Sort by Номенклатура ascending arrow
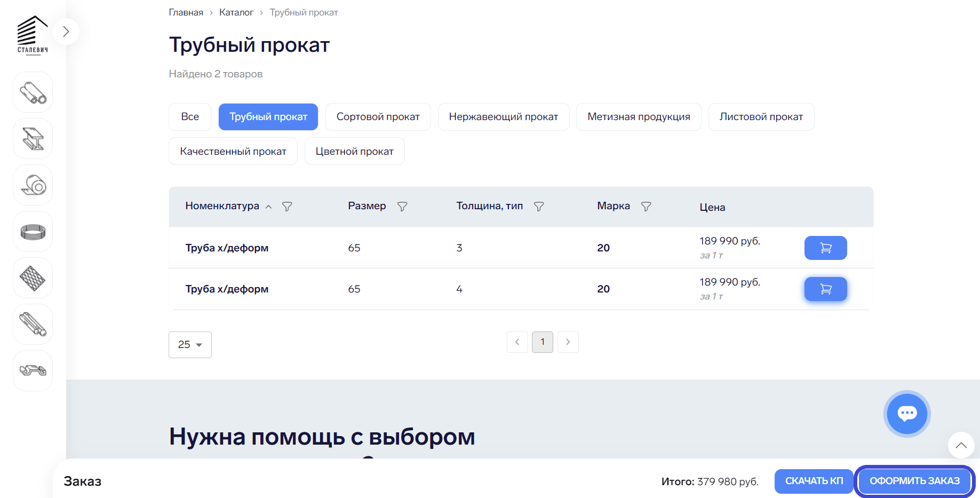This screenshot has height=498, width=980. click(269, 207)
